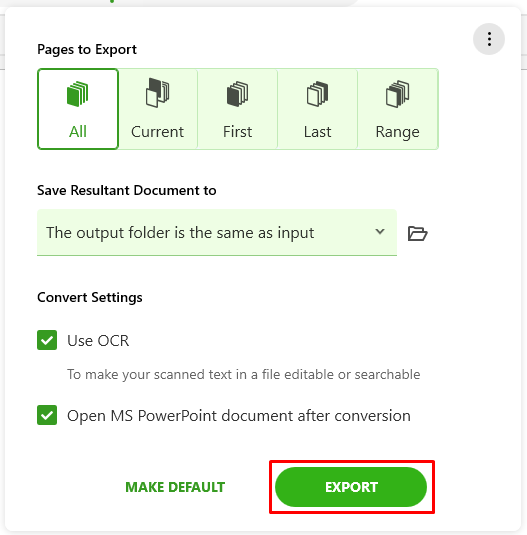Click 'The output folder is the same as input' text

pyautogui.click(x=180, y=233)
